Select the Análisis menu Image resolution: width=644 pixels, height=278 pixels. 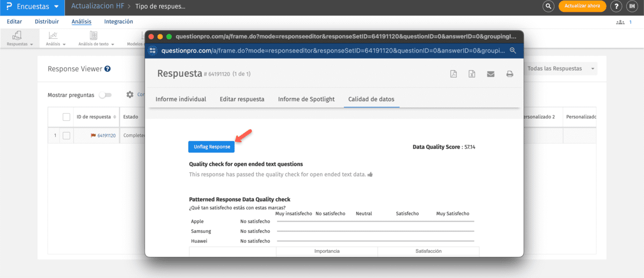tap(82, 21)
